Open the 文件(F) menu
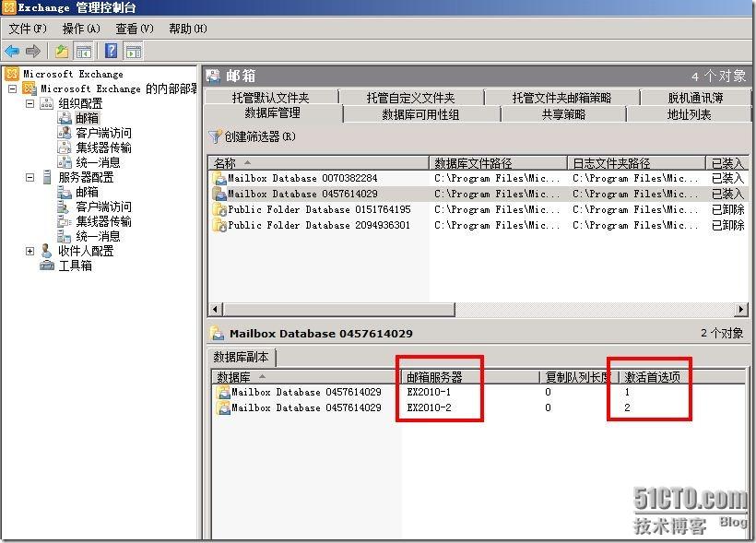 pyautogui.click(x=28, y=29)
